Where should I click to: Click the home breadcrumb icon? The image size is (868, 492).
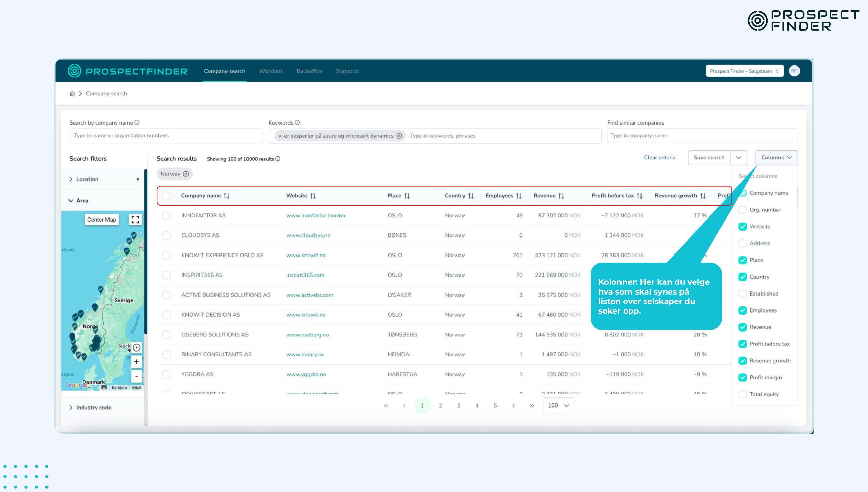pyautogui.click(x=72, y=94)
